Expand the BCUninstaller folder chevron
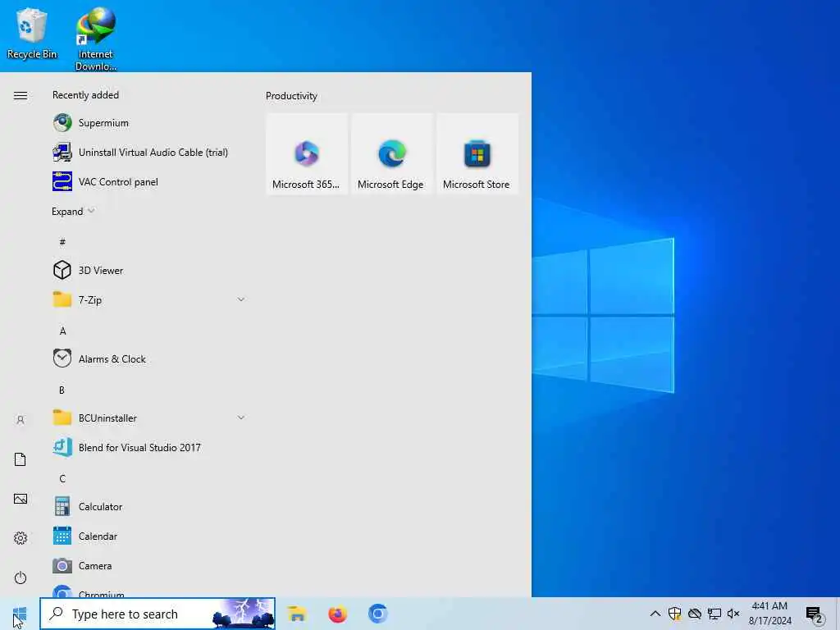 tap(241, 418)
